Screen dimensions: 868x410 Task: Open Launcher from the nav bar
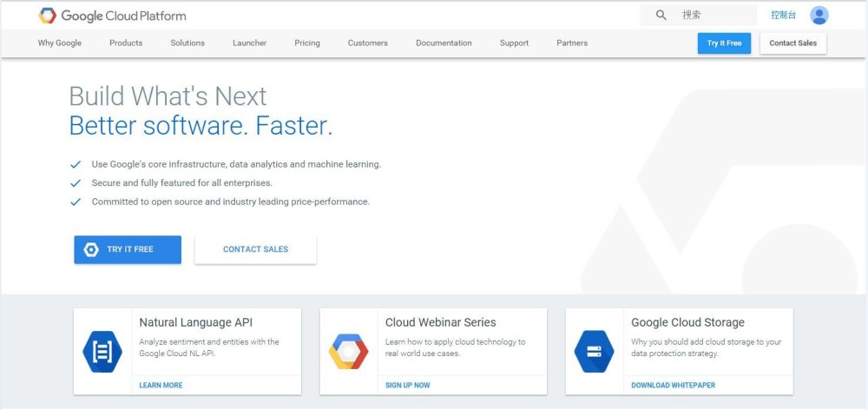click(250, 43)
